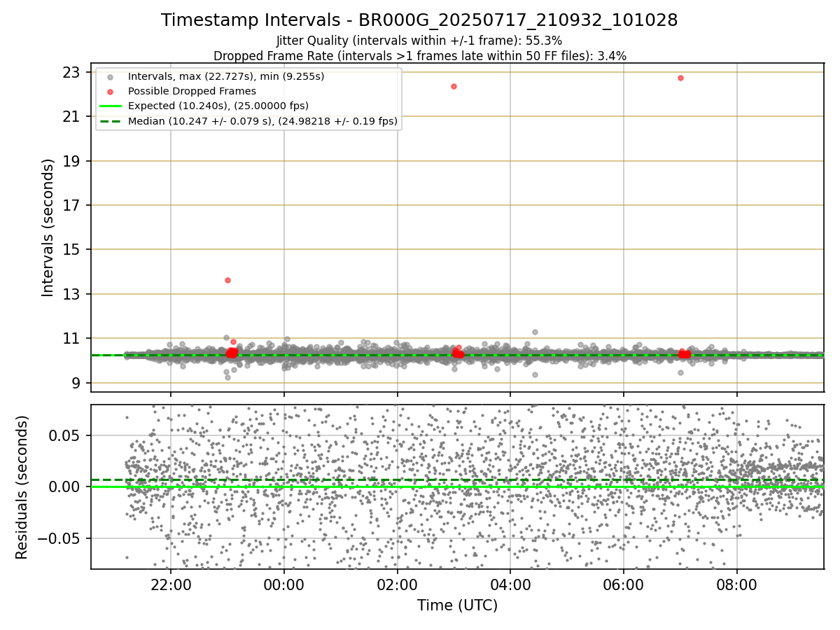Select legend text 'Median (10.247 +/- 0.079 s)'
Screen dimensions: 840x630
coord(198,121)
